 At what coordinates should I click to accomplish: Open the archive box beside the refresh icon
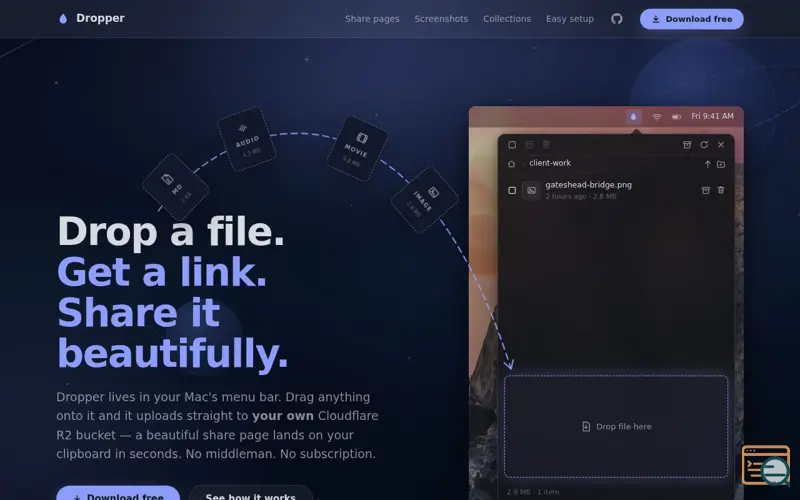pos(687,145)
